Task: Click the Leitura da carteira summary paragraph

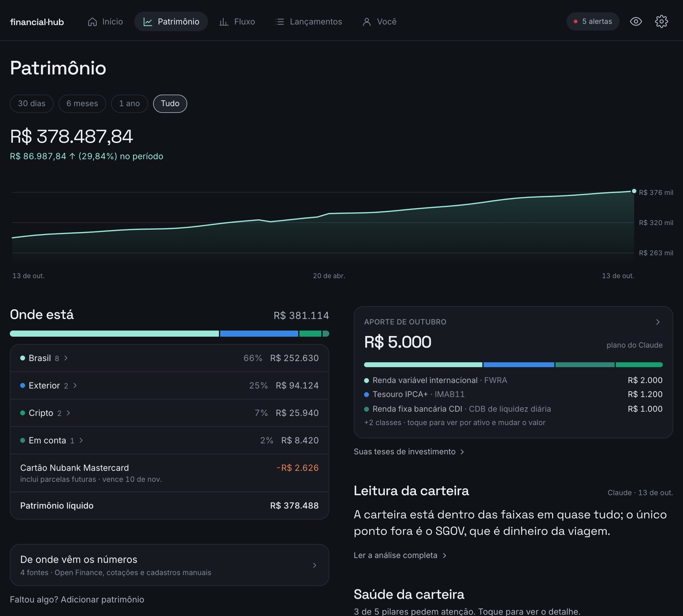Action: tap(510, 523)
